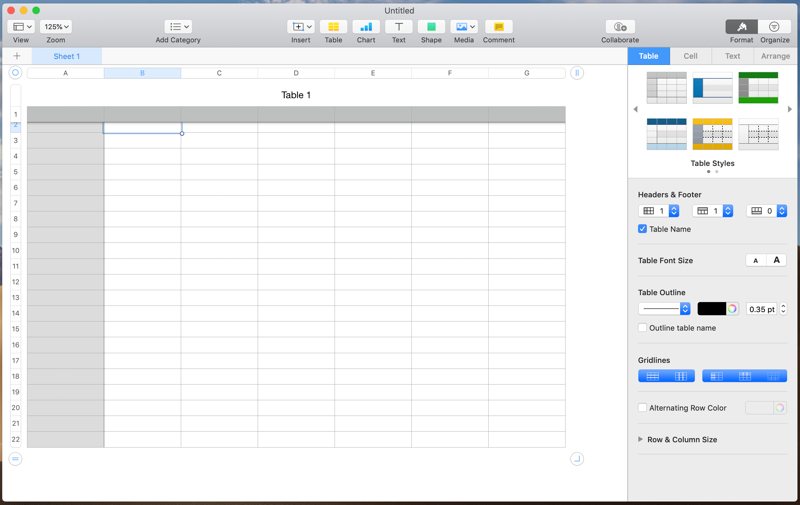The width and height of the screenshot is (800, 505).
Task: Increase table font size with large A
Action: pos(776,261)
